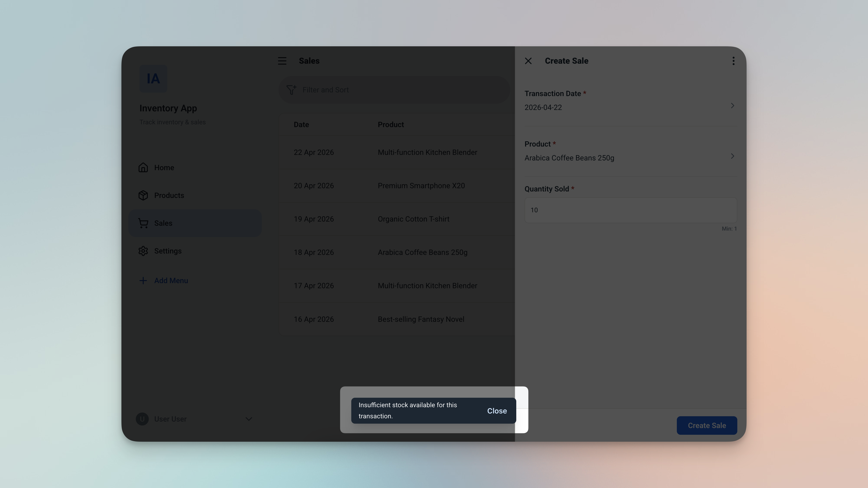This screenshot has width=868, height=488.
Task: Click the 16 Apr 2026 date cell
Action: click(x=314, y=319)
